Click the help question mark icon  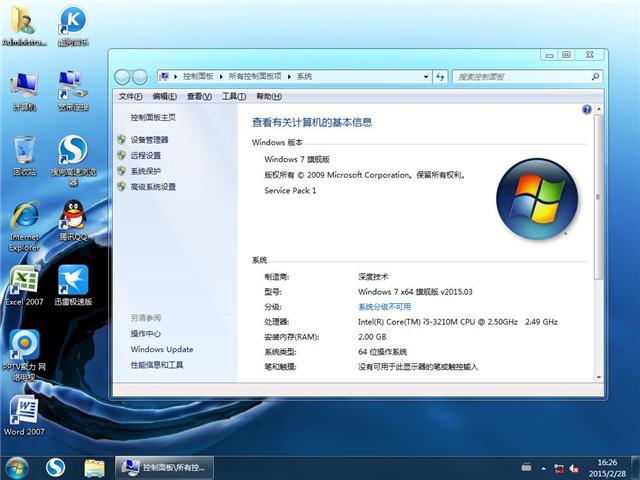pyautogui.click(x=587, y=109)
